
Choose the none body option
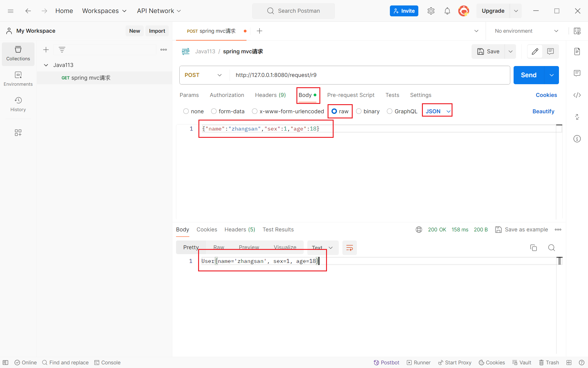click(186, 111)
